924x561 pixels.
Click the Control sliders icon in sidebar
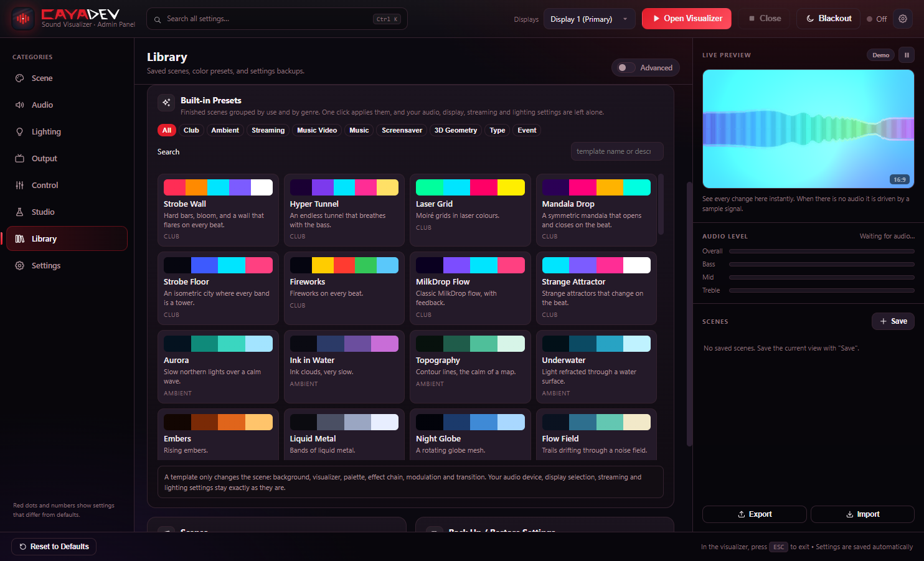20,186
